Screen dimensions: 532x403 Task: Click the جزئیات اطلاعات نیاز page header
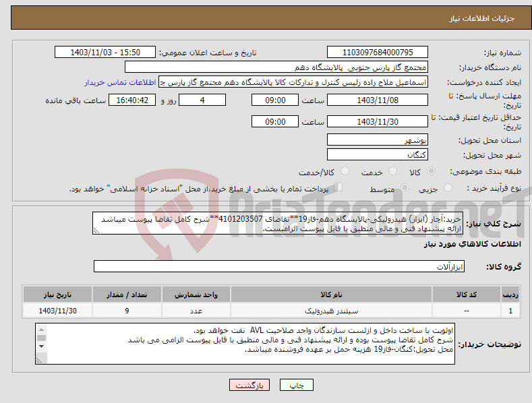[482, 18]
